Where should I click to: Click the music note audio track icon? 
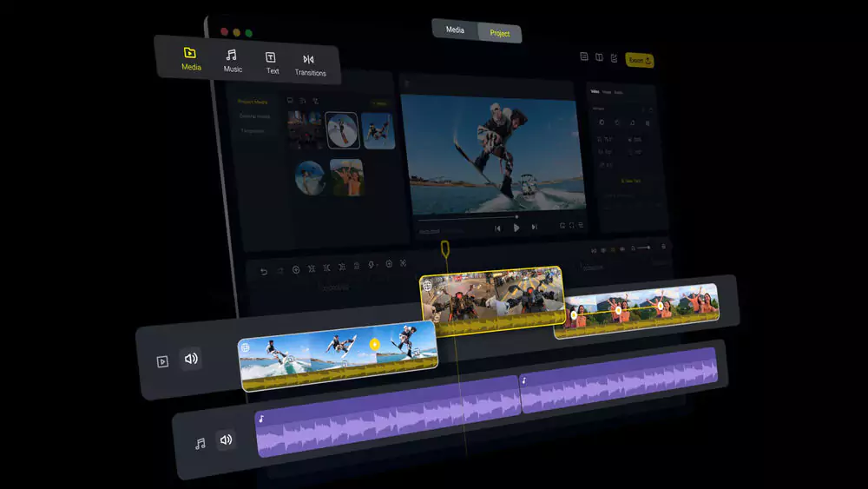point(200,443)
